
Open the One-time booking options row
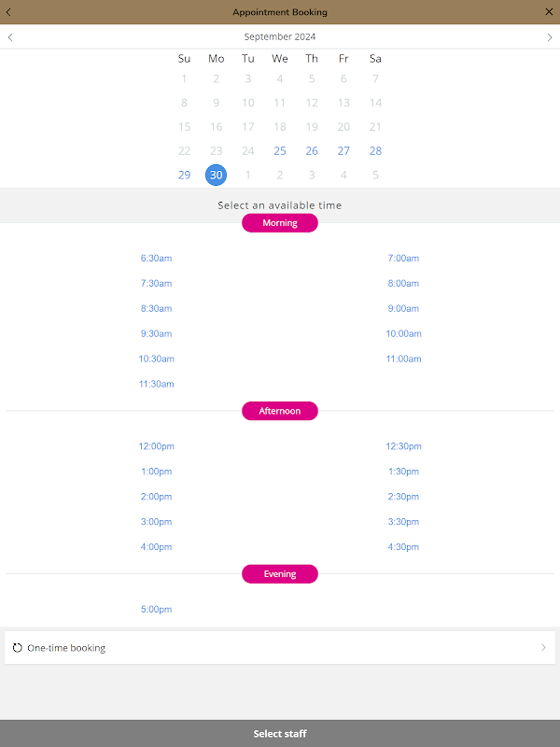(x=280, y=647)
